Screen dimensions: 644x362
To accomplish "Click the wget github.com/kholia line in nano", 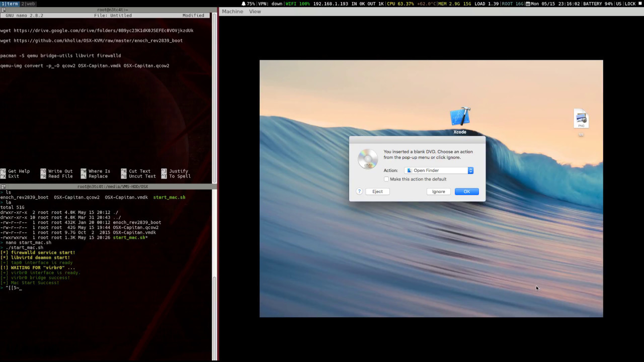I will 92,41.
